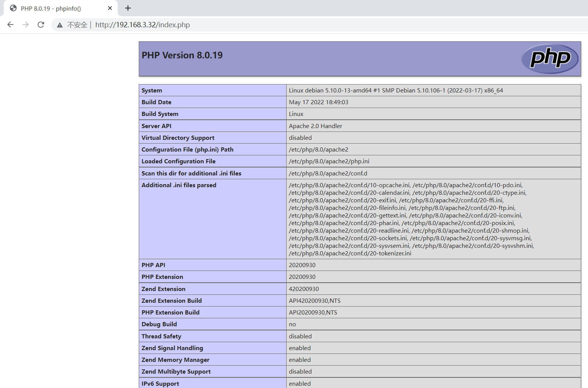Close the PHP 8.0.19 - phpinfo() tab
588x388 pixels.
point(110,8)
